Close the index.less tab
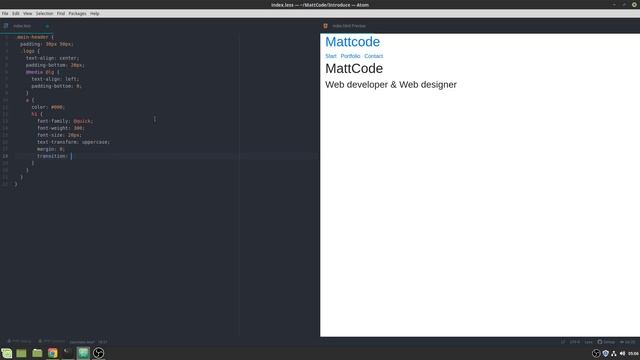This screenshot has width=640, height=360. click(x=47, y=26)
